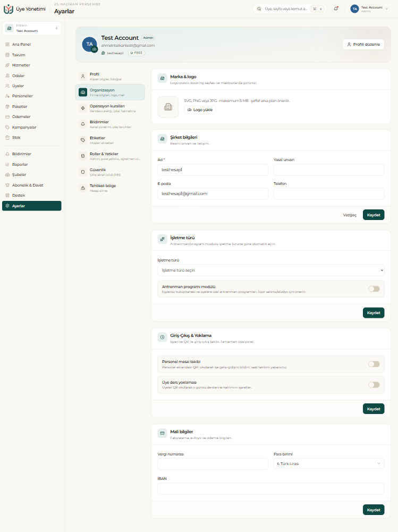This screenshot has height=532, width=398.
Task: Expand the Para birimi Türk Lirası dropdown
Action: tap(329, 463)
